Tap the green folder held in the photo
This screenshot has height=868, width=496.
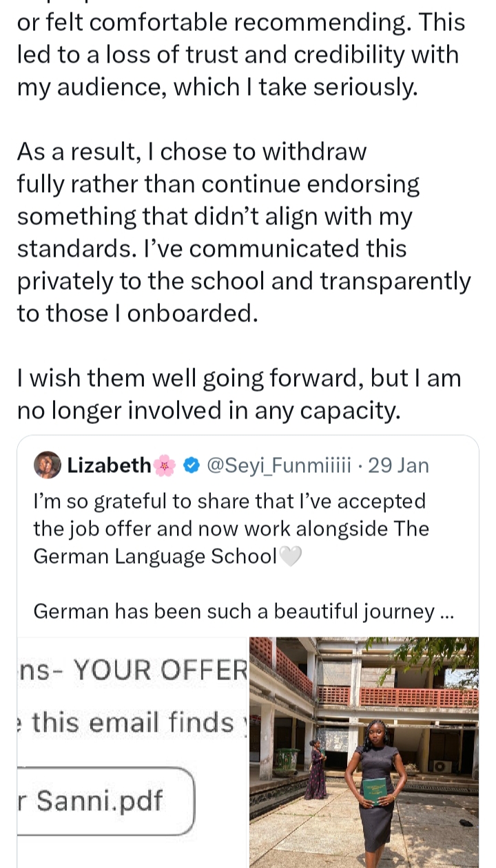tap(375, 790)
